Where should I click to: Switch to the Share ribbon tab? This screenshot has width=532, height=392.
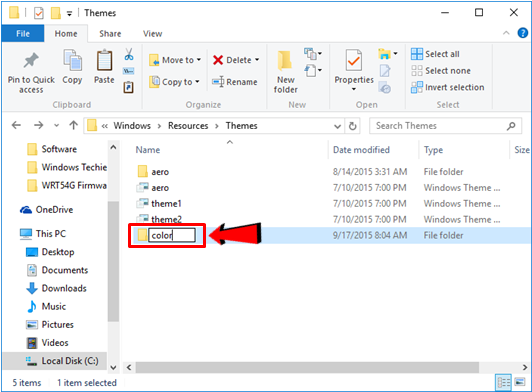[110, 34]
